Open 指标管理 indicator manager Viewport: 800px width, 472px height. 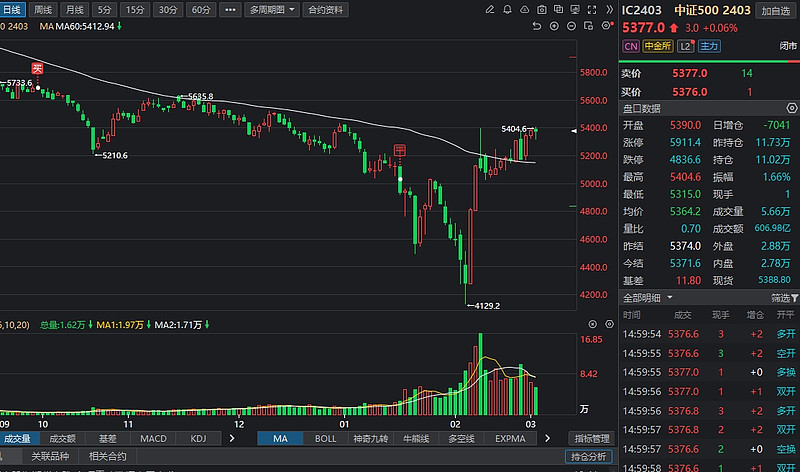click(x=590, y=438)
